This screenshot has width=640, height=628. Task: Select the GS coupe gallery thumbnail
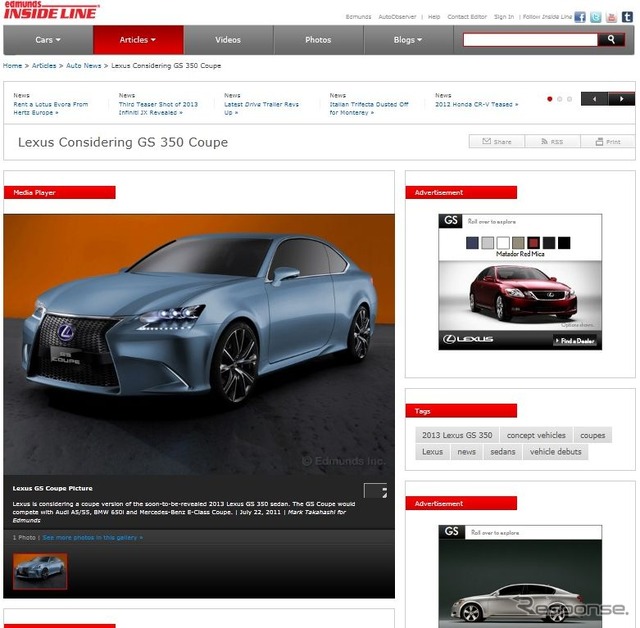click(40, 571)
